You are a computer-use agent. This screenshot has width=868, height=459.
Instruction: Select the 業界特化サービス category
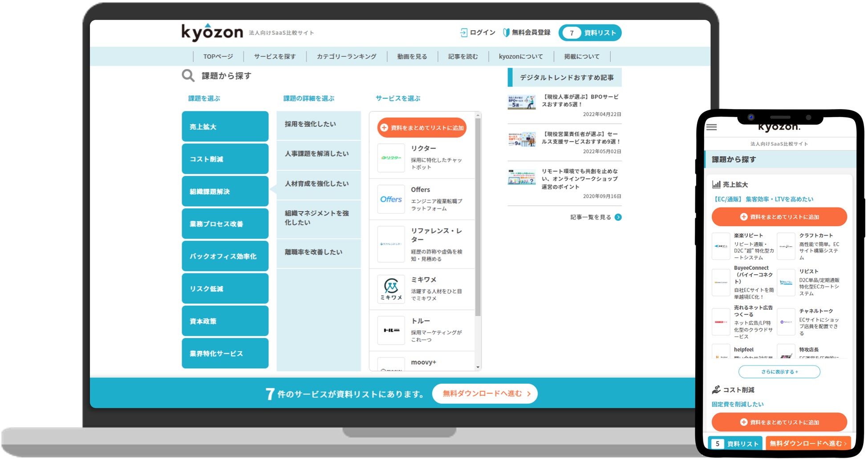point(225,353)
